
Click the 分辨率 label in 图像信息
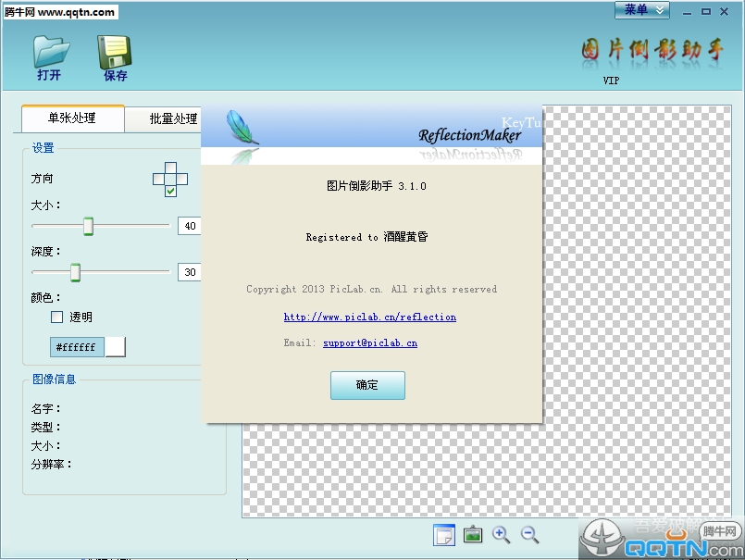pos(51,464)
